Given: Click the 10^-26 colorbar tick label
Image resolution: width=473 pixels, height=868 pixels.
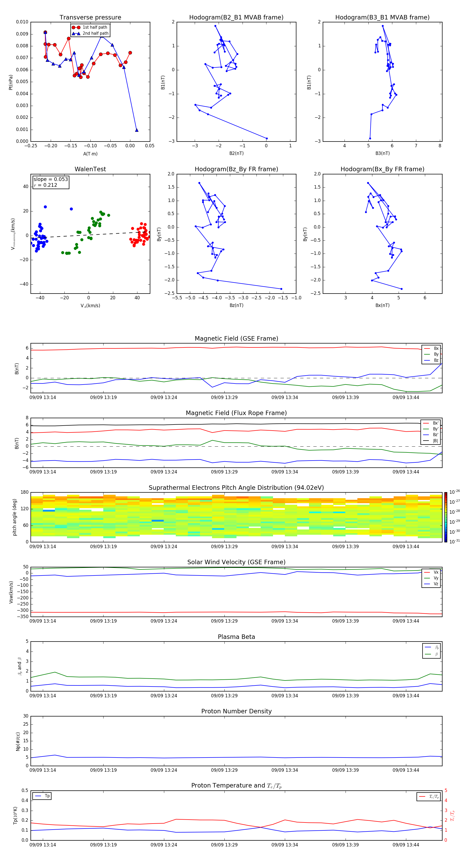Looking at the screenshot, I should [x=455, y=492].
